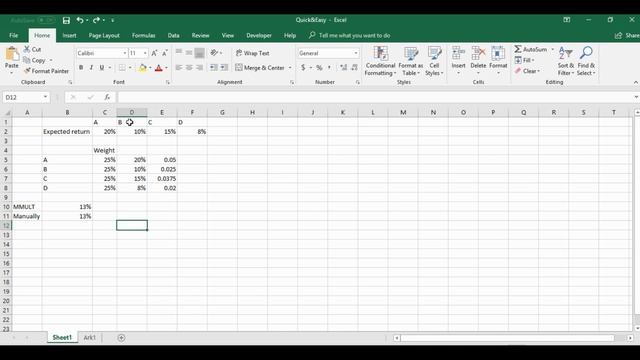
Task: Open the File tab
Action: click(x=13, y=36)
